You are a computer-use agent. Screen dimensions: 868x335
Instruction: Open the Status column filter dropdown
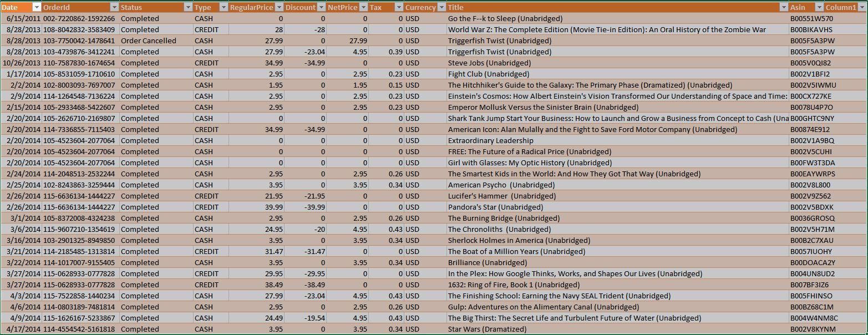click(x=189, y=7)
